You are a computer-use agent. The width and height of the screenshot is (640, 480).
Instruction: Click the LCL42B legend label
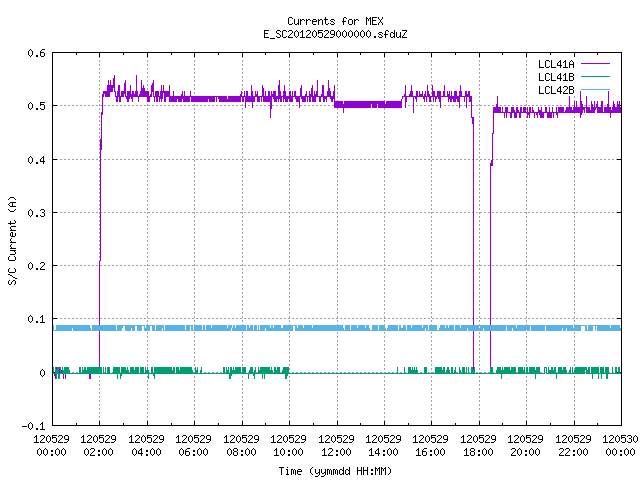556,90
